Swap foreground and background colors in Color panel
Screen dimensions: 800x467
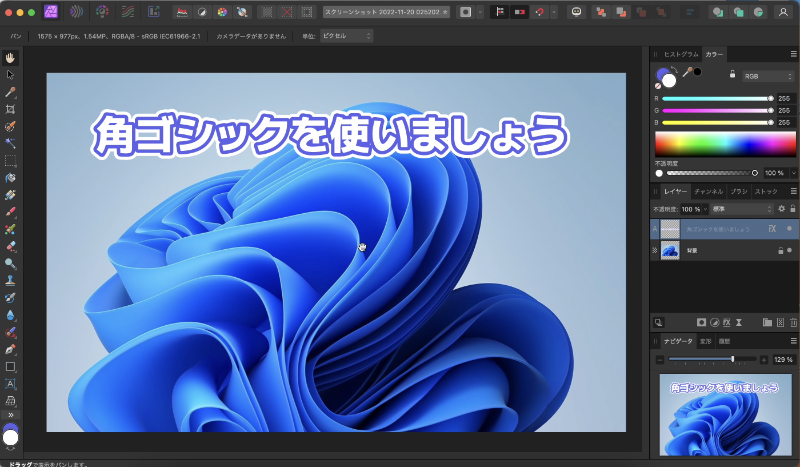(674, 70)
